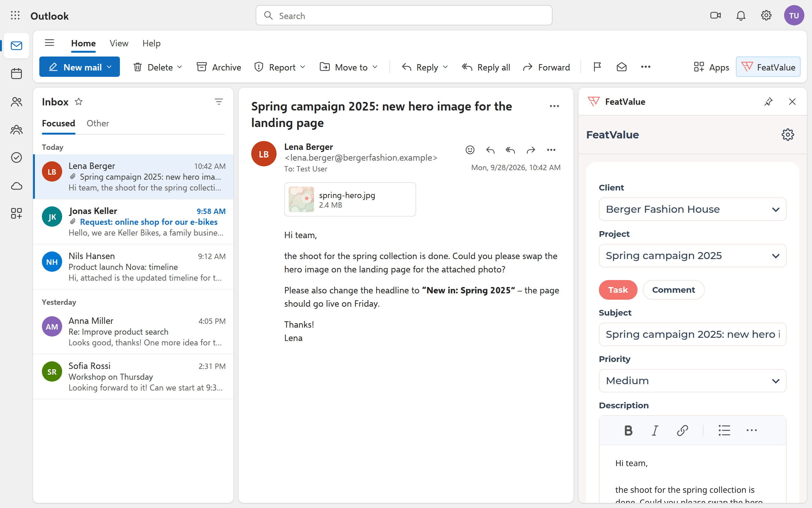Switch to the View ribbon tab
Screen dimensions: 812x508
(119, 43)
